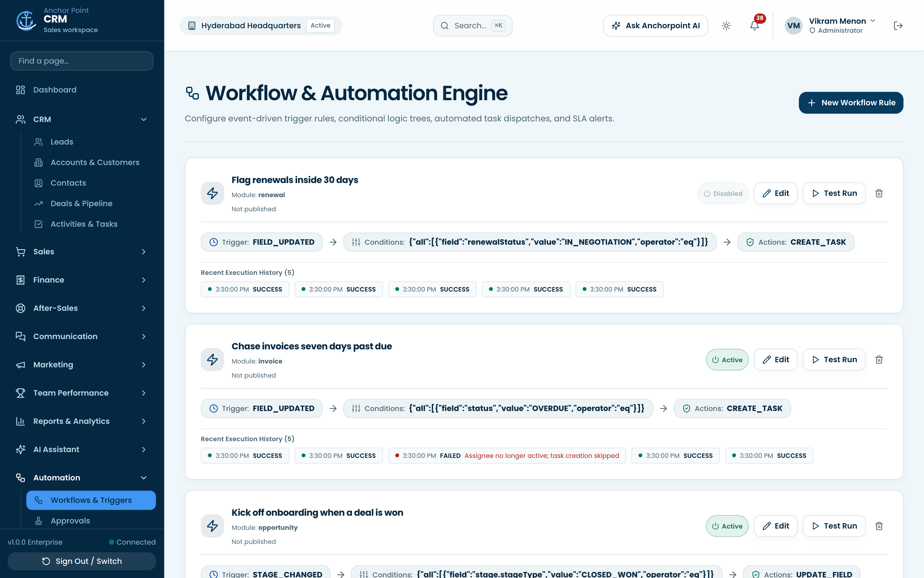Toggle Active status on Kick off onboarding rule
The height and width of the screenshot is (578, 924).
coord(727,526)
